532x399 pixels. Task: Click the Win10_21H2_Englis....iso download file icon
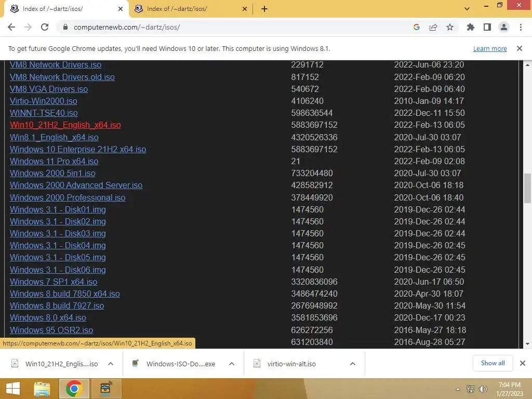click(x=15, y=363)
